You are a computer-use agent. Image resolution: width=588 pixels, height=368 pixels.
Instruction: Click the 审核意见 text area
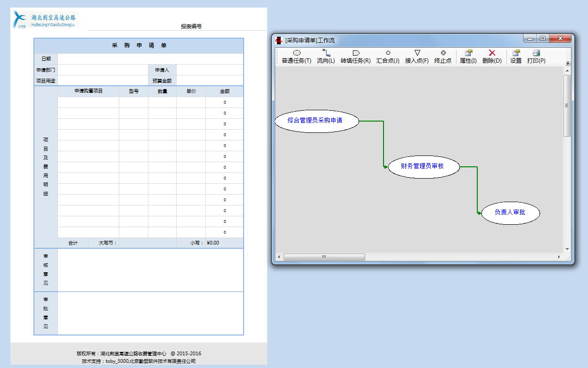pyautogui.click(x=150, y=270)
